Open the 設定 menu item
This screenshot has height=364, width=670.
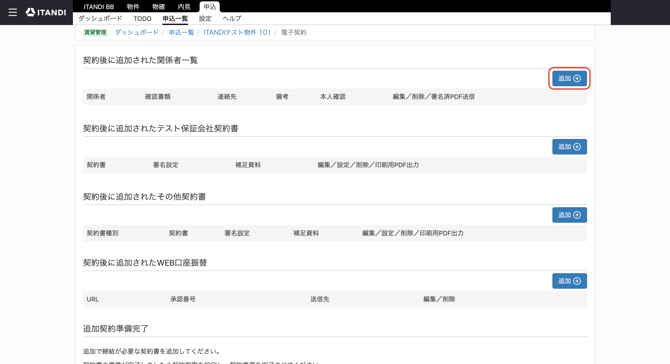point(205,18)
